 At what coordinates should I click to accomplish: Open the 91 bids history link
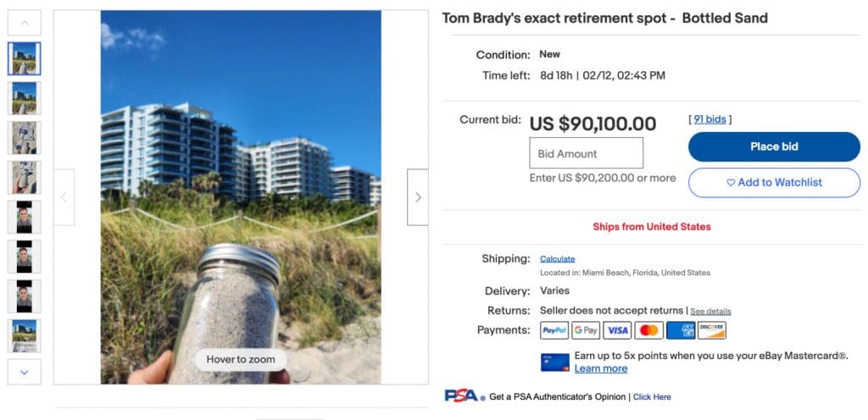pos(709,119)
